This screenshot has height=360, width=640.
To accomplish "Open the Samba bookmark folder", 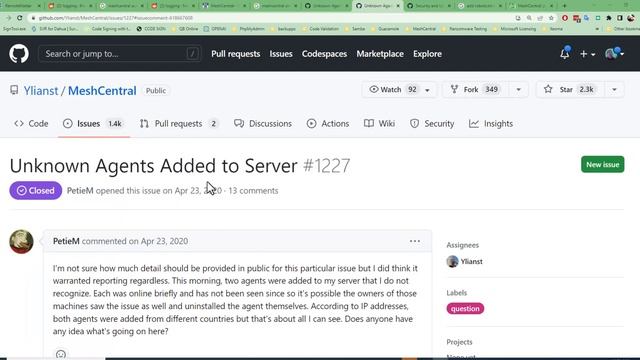I will (x=355, y=29).
